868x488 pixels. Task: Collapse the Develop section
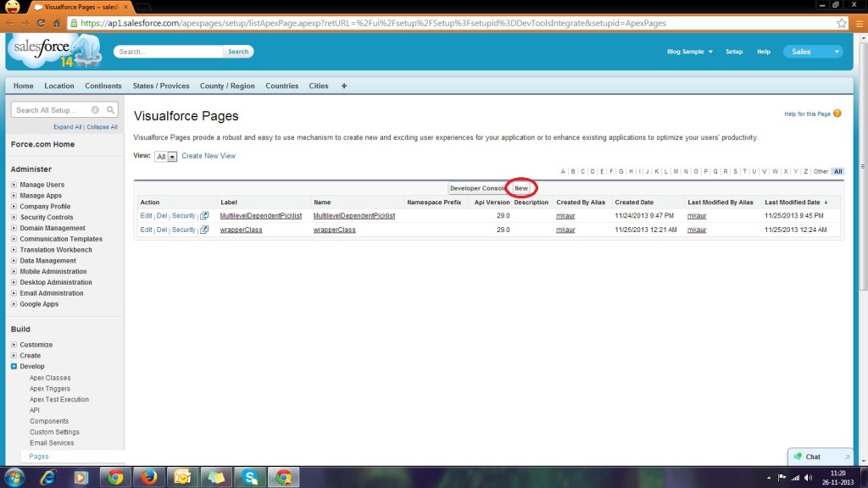click(14, 366)
